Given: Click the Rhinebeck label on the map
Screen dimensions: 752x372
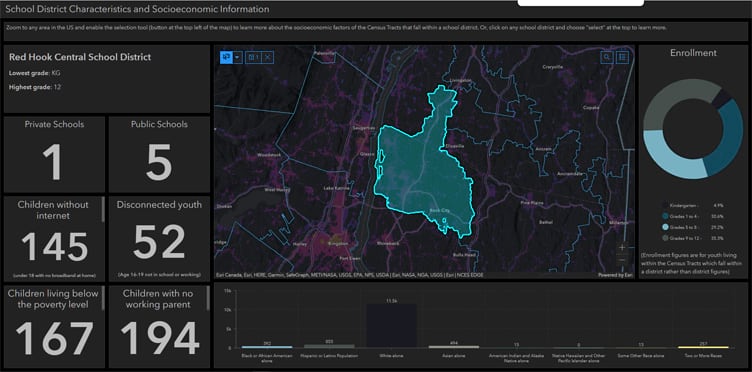Looking at the screenshot, I should tap(388, 244).
